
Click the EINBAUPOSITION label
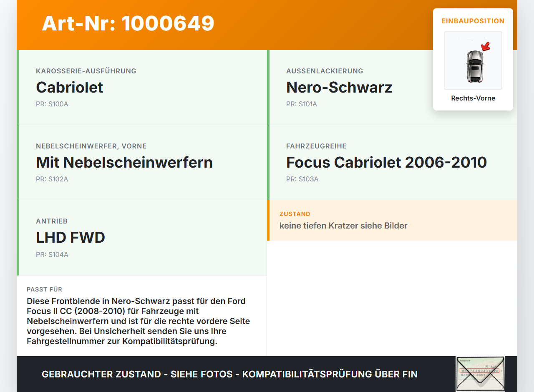click(x=473, y=21)
